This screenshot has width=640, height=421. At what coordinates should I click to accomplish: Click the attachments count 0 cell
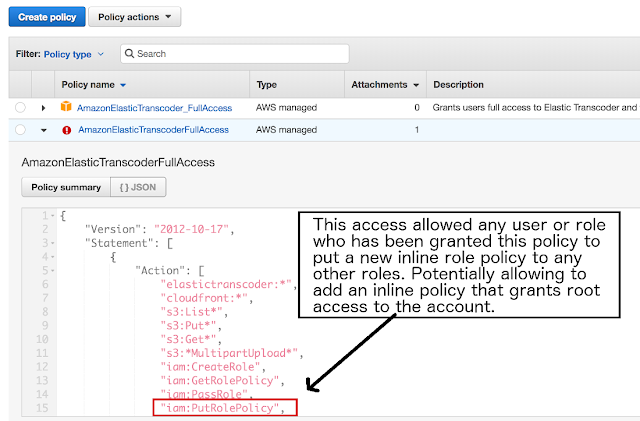click(417, 107)
